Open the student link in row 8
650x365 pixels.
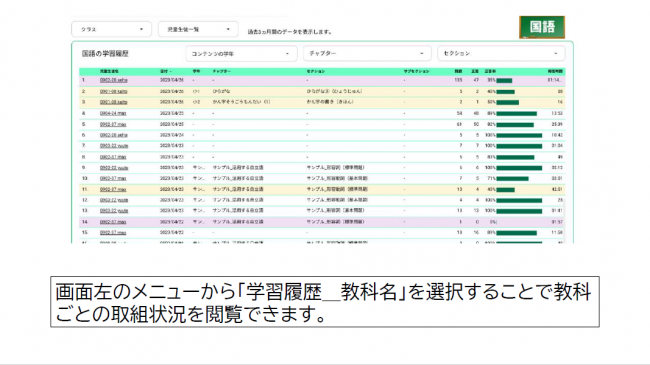(x=113, y=157)
